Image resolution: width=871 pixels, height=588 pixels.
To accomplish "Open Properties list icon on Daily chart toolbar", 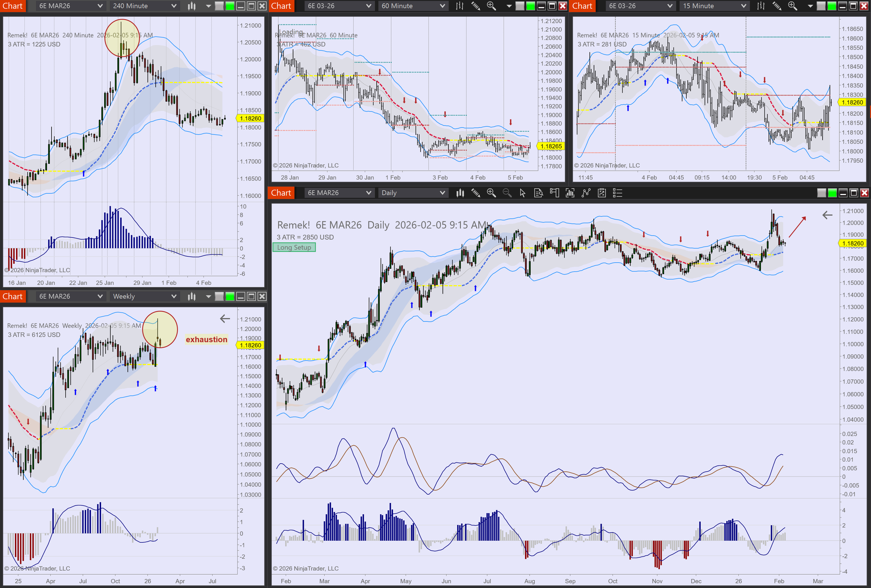I will tap(617, 193).
